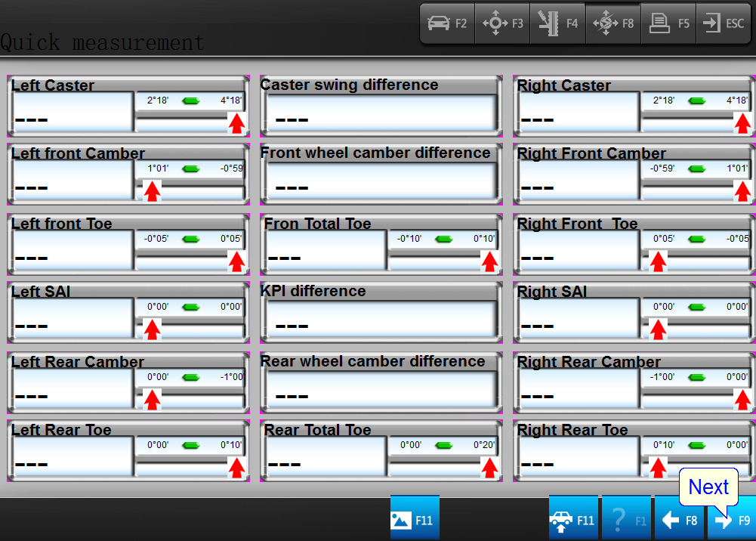
Task: Click the KPI difference readout box
Action: pos(381,320)
